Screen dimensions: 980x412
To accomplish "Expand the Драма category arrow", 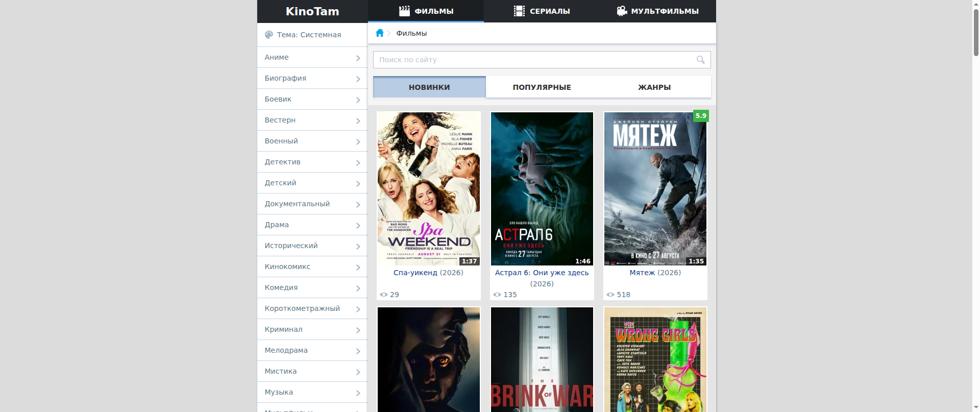I will coord(358,225).
